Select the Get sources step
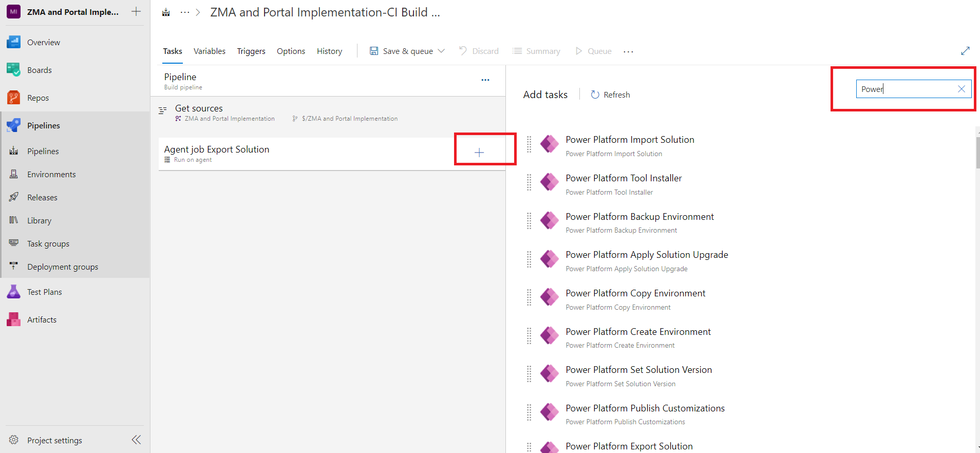 click(x=199, y=108)
